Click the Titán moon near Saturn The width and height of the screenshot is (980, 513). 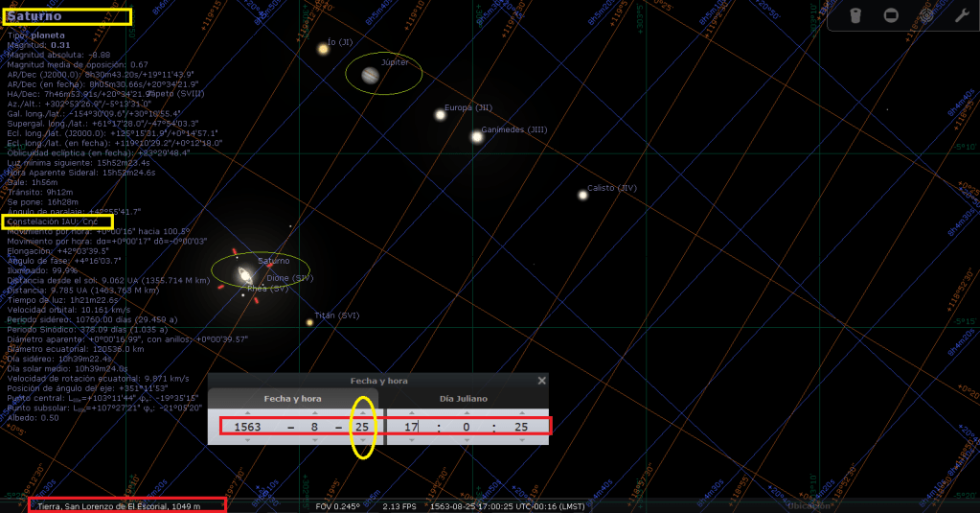(x=309, y=322)
